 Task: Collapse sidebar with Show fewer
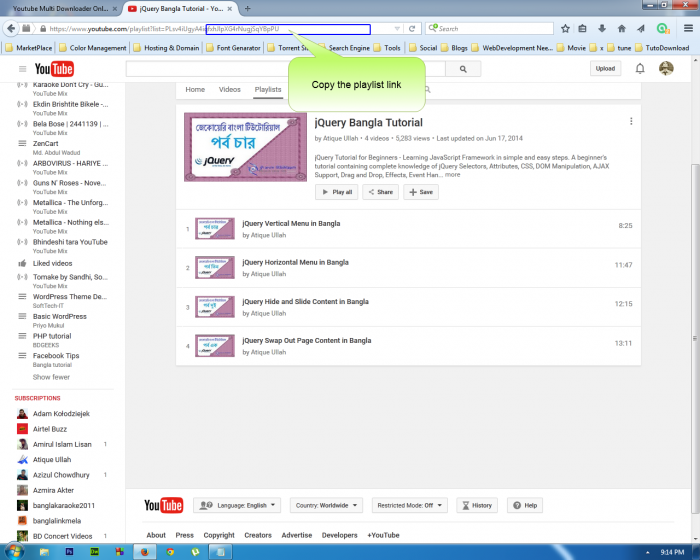point(51,377)
